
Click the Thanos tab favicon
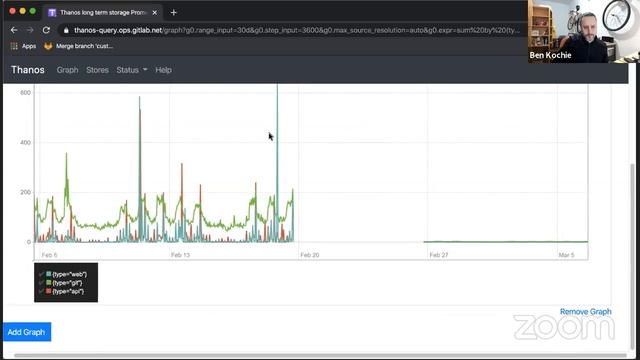pos(52,13)
